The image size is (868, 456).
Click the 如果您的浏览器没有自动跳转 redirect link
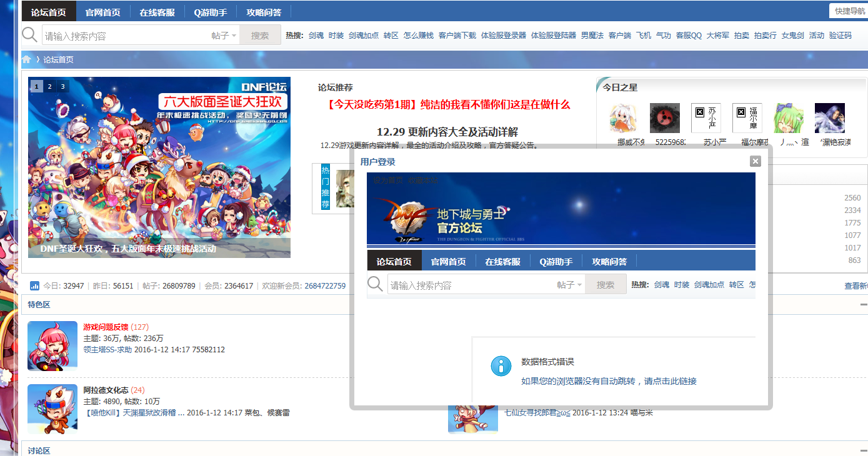click(609, 381)
